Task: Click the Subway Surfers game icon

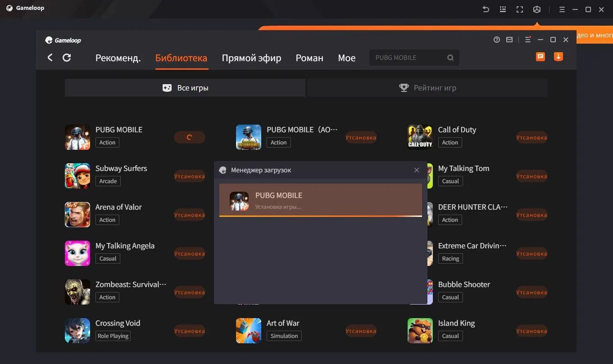Action: tap(77, 176)
